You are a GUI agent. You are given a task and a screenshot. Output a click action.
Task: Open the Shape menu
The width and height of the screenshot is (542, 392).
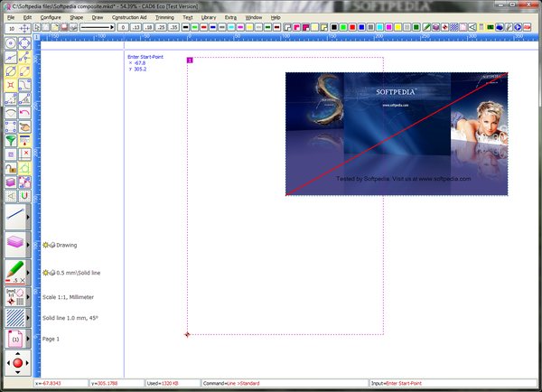77,17
